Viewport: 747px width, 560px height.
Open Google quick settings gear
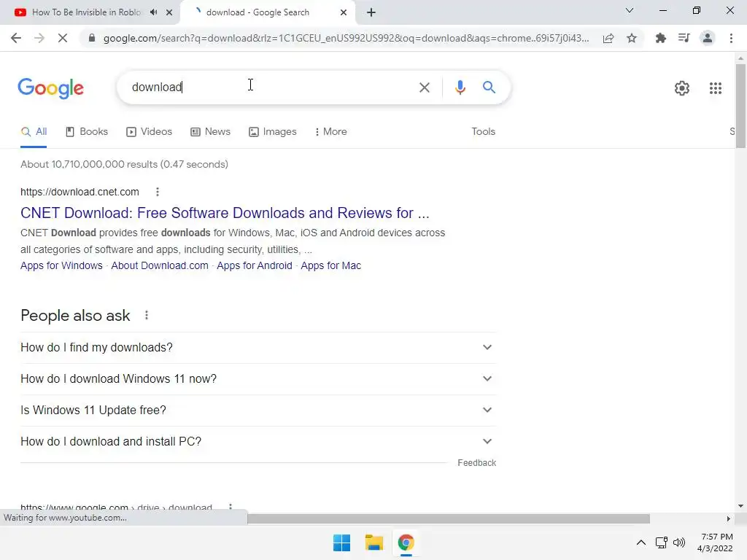[x=682, y=88]
